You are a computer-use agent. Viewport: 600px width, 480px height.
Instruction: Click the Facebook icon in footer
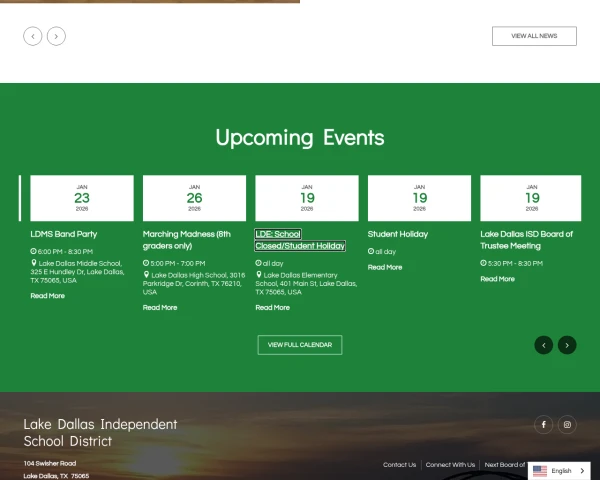[543, 425]
